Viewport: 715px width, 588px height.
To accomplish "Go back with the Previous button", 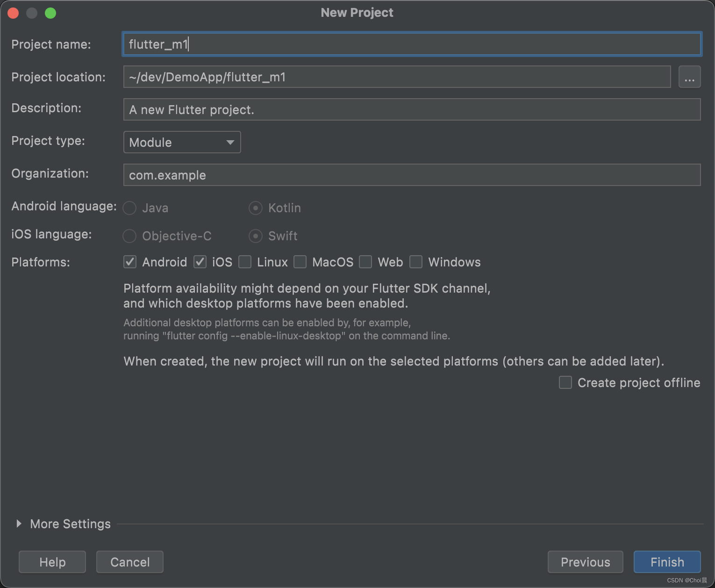I will 585,562.
